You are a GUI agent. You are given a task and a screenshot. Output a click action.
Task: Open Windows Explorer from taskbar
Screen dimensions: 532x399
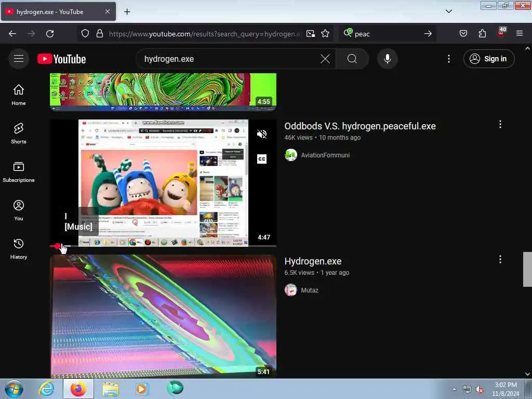pyautogui.click(x=111, y=389)
